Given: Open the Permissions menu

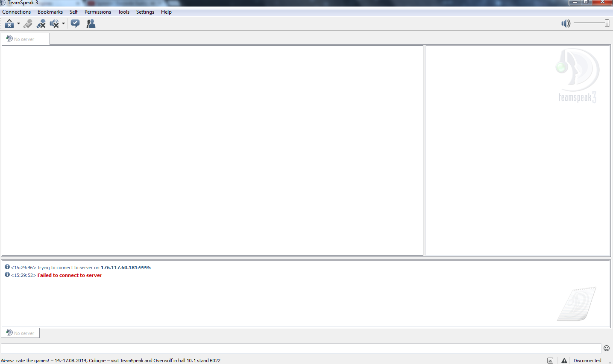Looking at the screenshot, I should (x=98, y=12).
